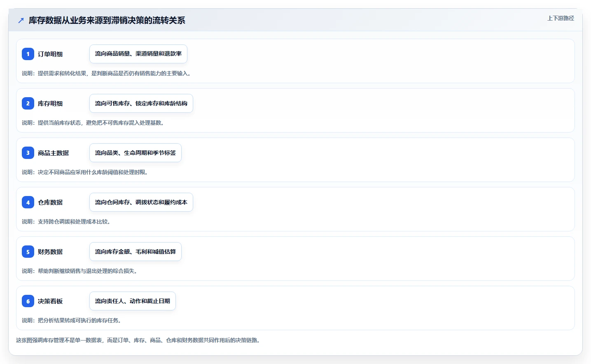The width and height of the screenshot is (591, 364).
Task: Click the 仓库数据 heading
Action: point(50,202)
